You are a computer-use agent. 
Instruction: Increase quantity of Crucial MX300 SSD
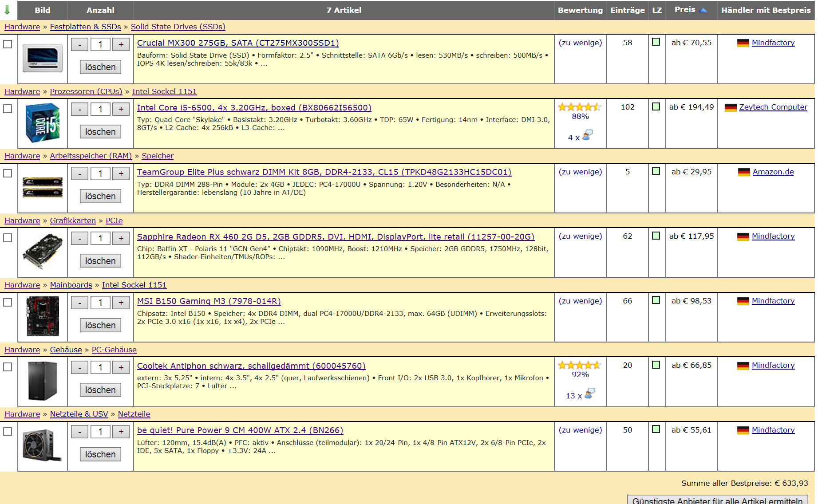pos(121,44)
